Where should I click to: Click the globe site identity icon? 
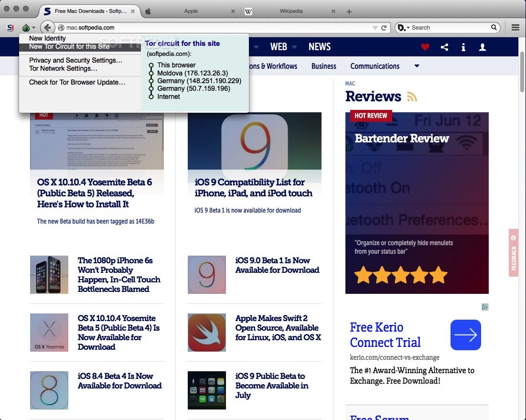(x=61, y=28)
